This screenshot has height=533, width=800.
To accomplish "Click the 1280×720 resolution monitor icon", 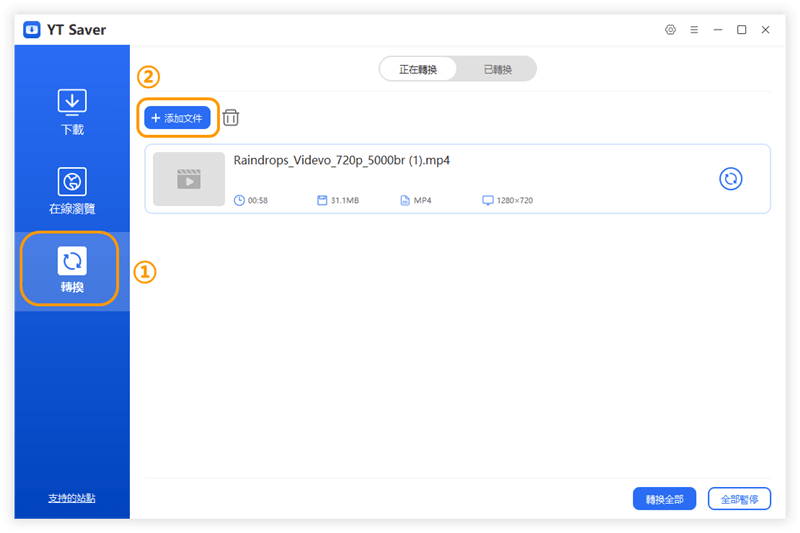I will click(488, 200).
